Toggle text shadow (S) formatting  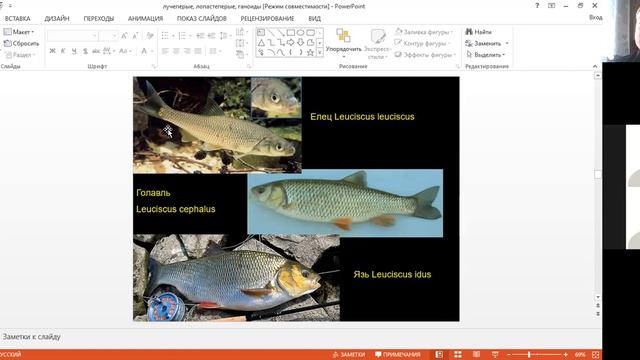(85, 51)
